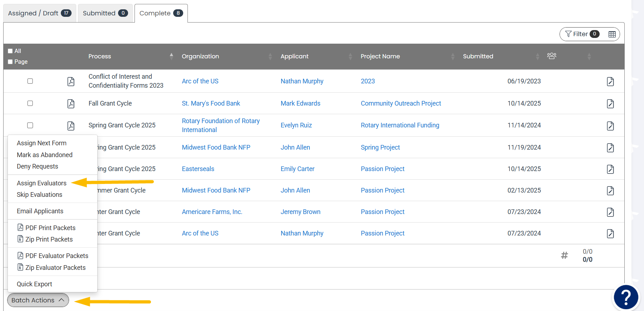Open the Filter button
The image size is (644, 311).
[582, 34]
